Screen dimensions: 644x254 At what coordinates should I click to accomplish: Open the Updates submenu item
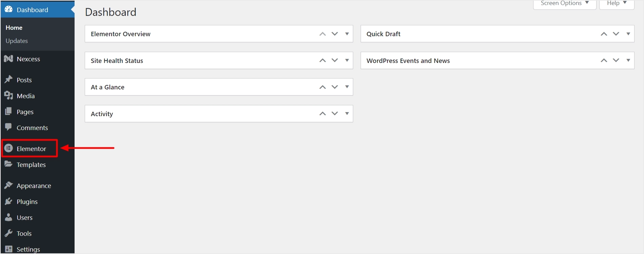click(17, 41)
